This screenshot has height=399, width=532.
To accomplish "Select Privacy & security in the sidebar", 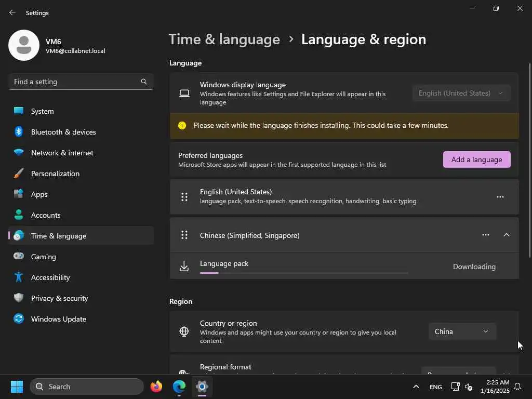I will [x=81, y=298].
